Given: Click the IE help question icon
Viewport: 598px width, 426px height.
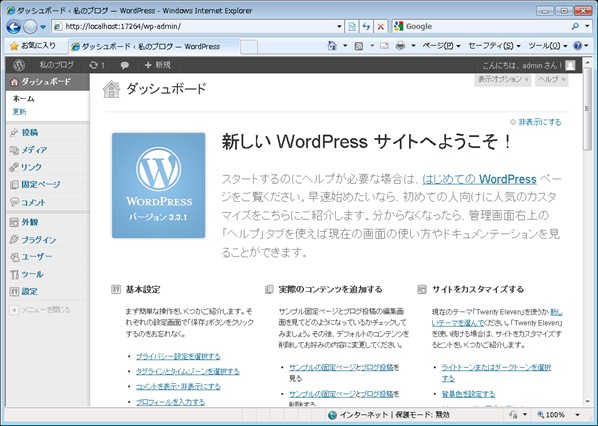Looking at the screenshot, I should 577,46.
